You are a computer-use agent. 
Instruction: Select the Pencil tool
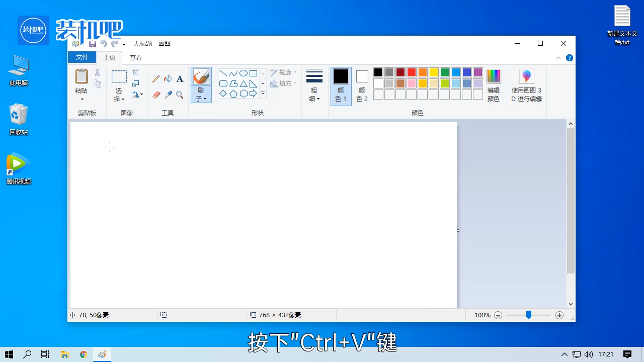[x=156, y=79]
